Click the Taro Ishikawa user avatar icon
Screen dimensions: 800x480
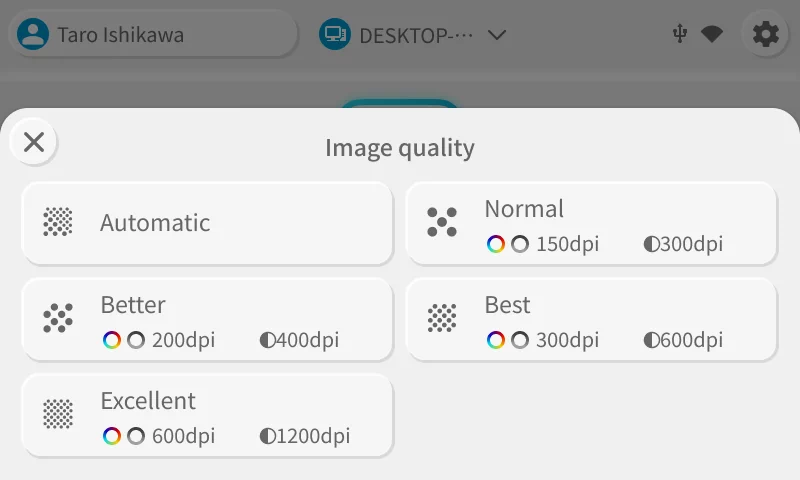(33, 35)
